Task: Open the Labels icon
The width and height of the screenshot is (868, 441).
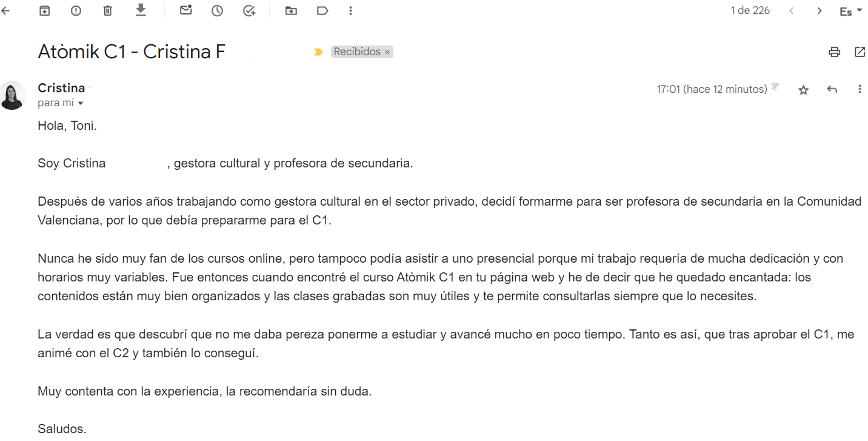Action: (322, 10)
